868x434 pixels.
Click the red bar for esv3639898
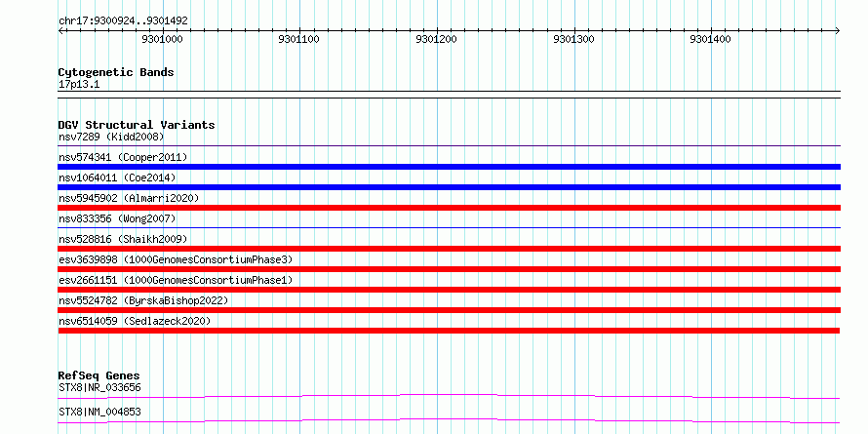pos(449,269)
